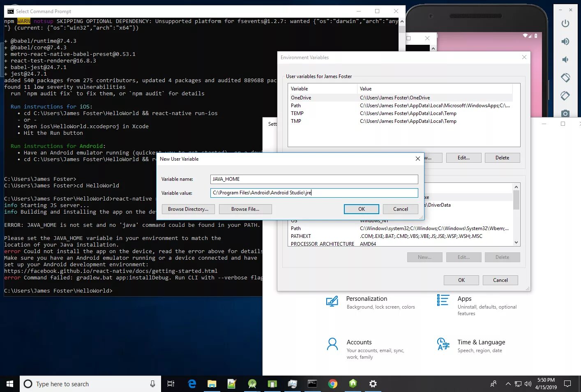Image resolution: width=581 pixels, height=392 pixels.
Task: Open Android Studio from the taskbar
Action: [x=252, y=384]
